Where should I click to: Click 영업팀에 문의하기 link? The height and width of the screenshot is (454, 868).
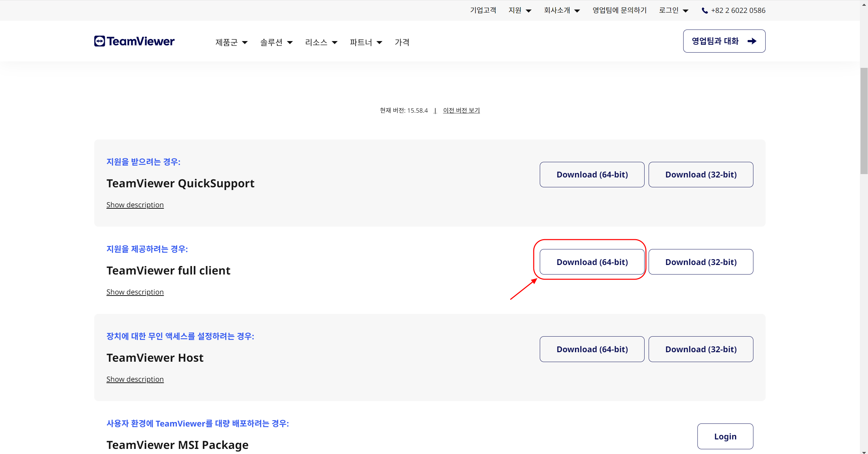tap(619, 11)
